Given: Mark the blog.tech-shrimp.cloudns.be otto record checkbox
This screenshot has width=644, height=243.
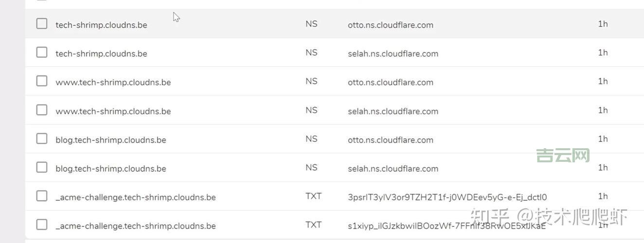Looking at the screenshot, I should (42, 139).
